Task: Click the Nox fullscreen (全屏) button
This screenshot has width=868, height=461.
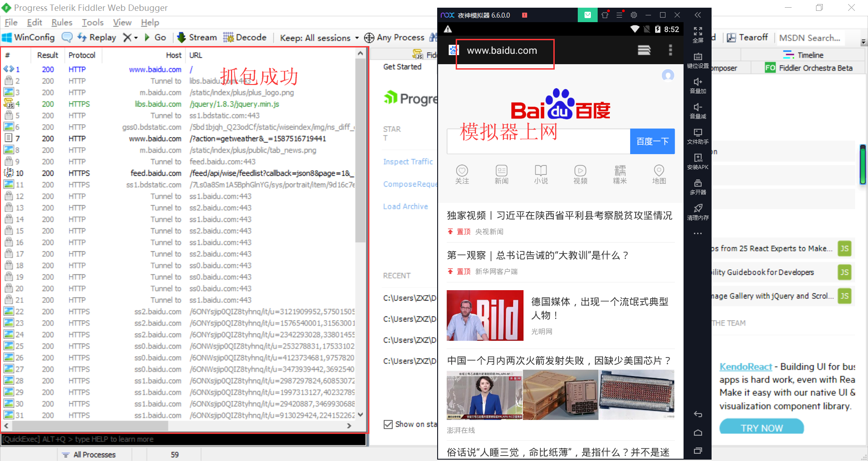Action: pos(698,35)
